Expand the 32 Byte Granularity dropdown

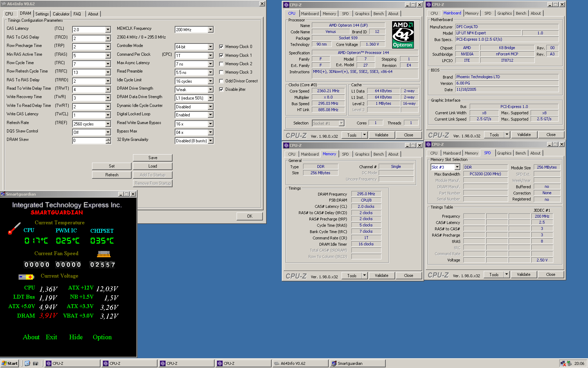point(210,141)
